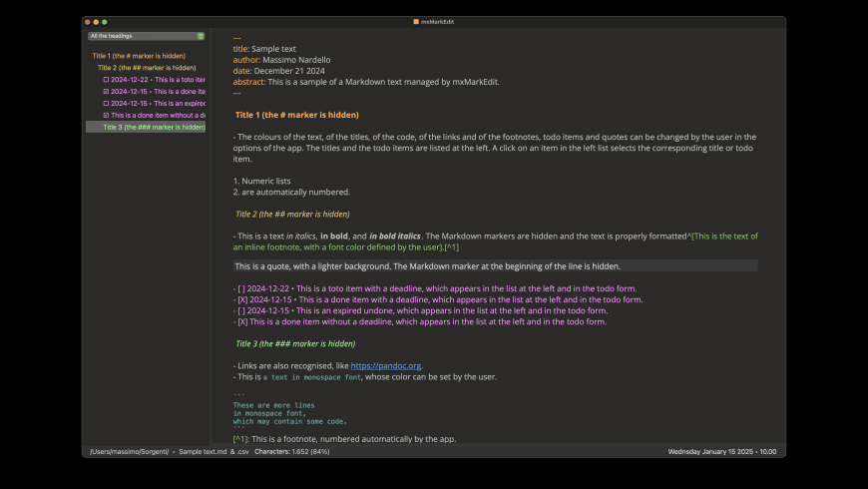Click the yellow minimize window button
Image resolution: width=868 pixels, height=489 pixels.
(96, 22)
